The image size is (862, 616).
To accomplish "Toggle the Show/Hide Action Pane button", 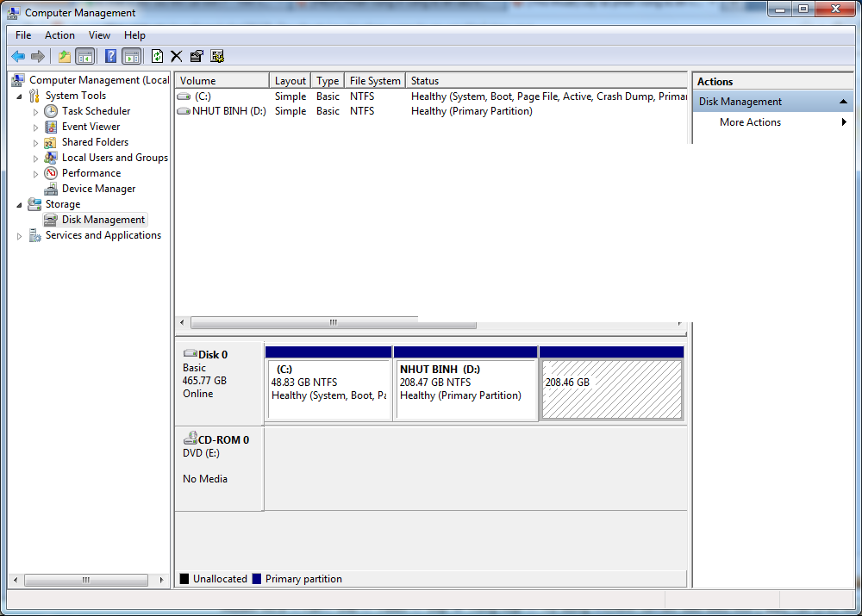I will (x=131, y=57).
